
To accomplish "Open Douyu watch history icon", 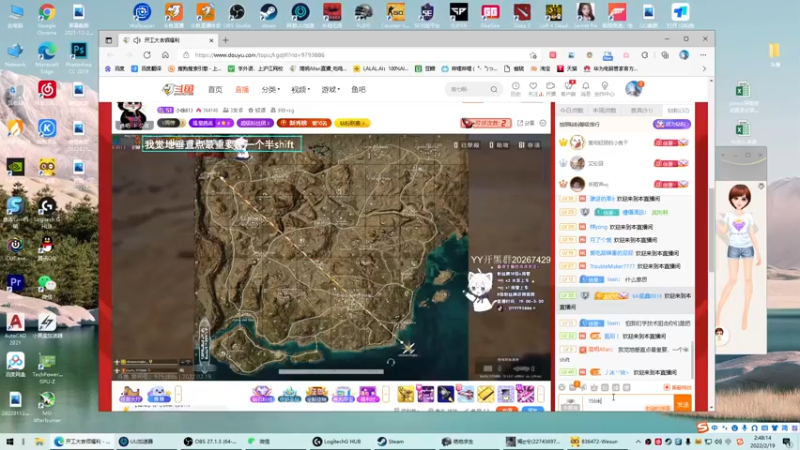I will pyautogui.click(x=516, y=88).
